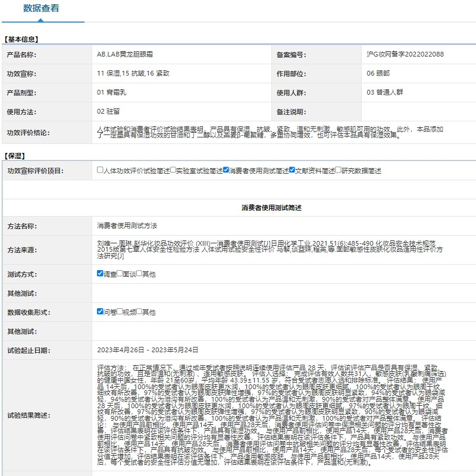Click the test date range 2023年4月26日 - 2023年5月24日
476x476 pixels.
click(x=146, y=350)
